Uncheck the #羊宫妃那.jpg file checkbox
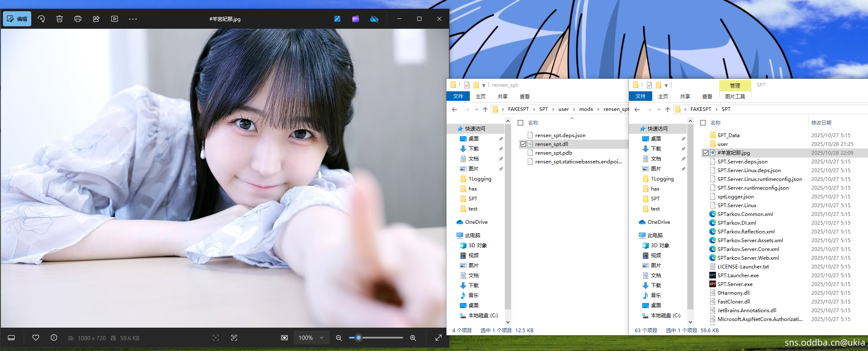 (x=706, y=153)
